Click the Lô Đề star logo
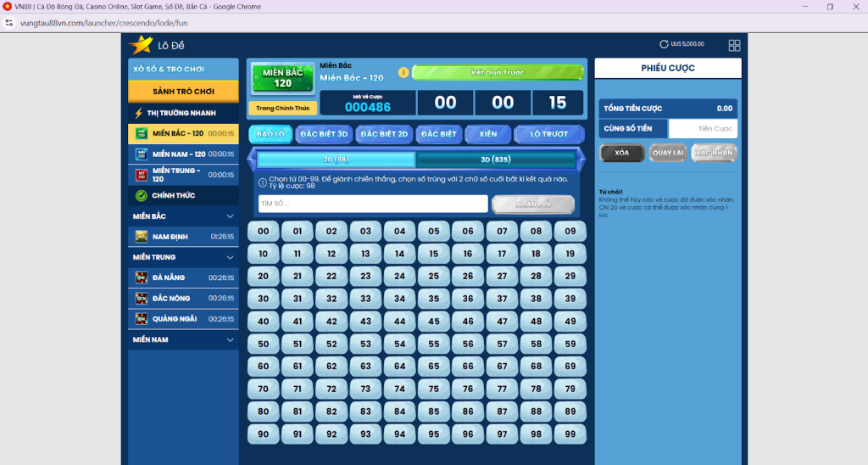This screenshot has width=868, height=465. pyautogui.click(x=141, y=45)
